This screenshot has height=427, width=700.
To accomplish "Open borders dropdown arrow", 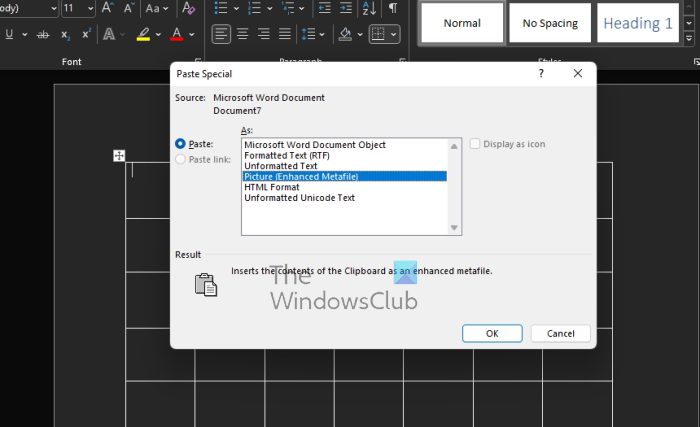I will coord(393,34).
